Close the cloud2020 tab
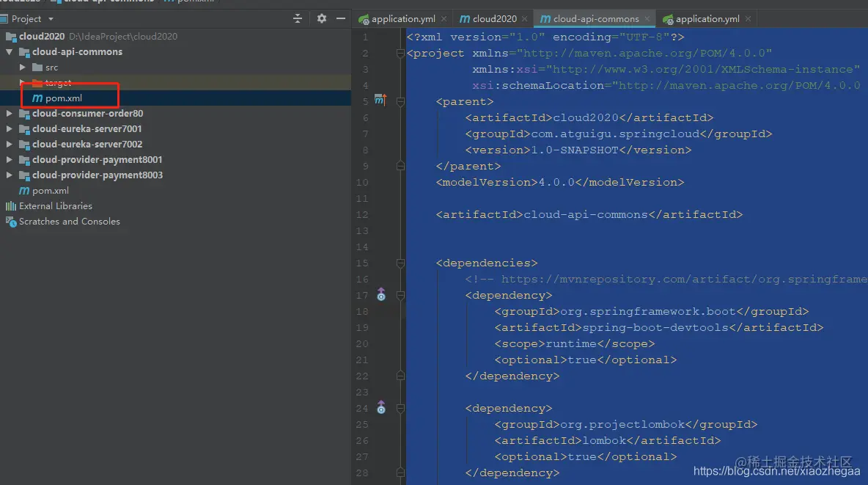Screen dimensions: 868x485 pos(525,19)
